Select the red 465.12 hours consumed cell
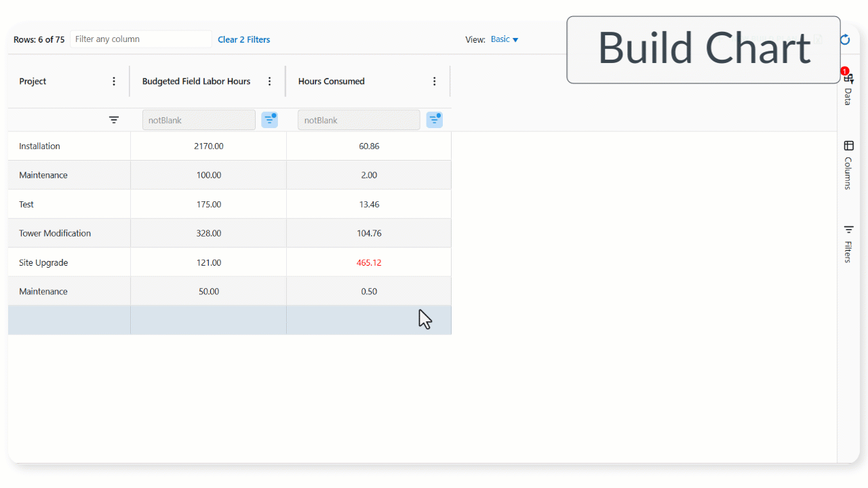The image size is (868, 488). [369, 262]
